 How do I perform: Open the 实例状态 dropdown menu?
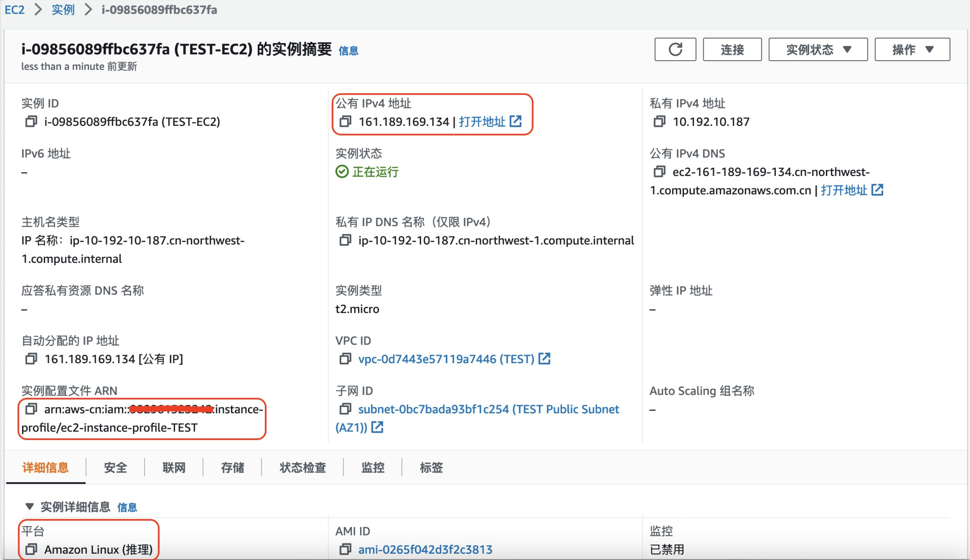(x=818, y=50)
